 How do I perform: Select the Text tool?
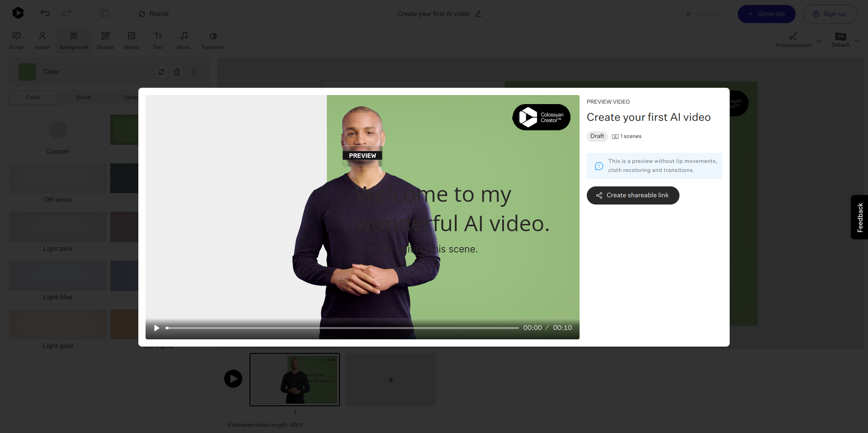click(x=157, y=40)
